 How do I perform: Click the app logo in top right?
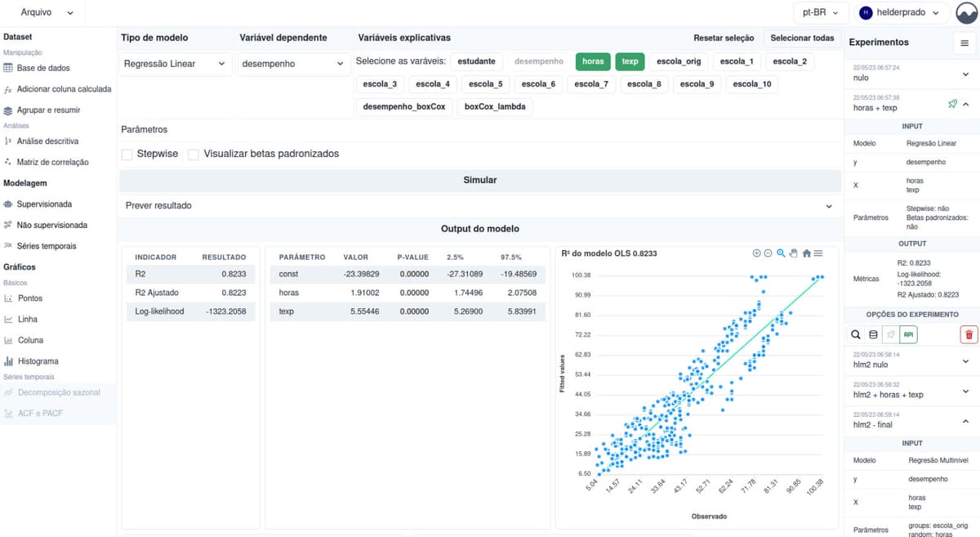point(966,13)
